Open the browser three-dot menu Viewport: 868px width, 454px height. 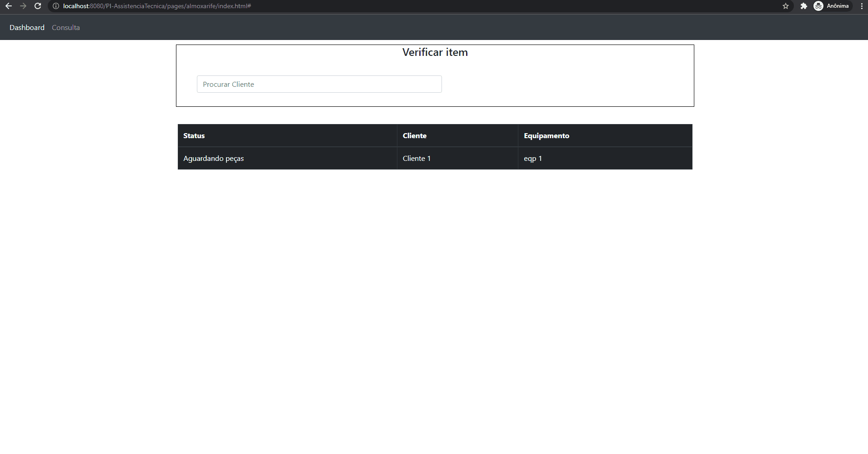coord(862,6)
